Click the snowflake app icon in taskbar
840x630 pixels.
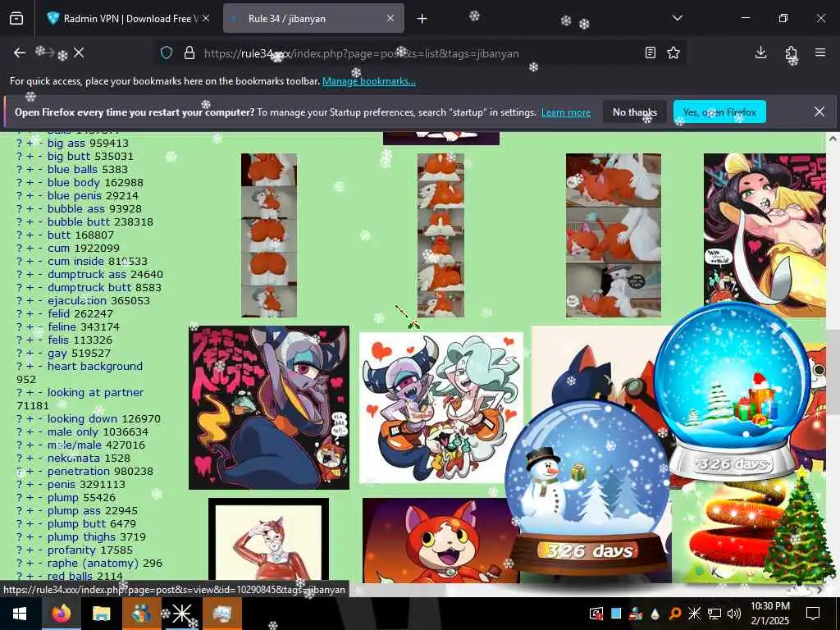[181, 614]
